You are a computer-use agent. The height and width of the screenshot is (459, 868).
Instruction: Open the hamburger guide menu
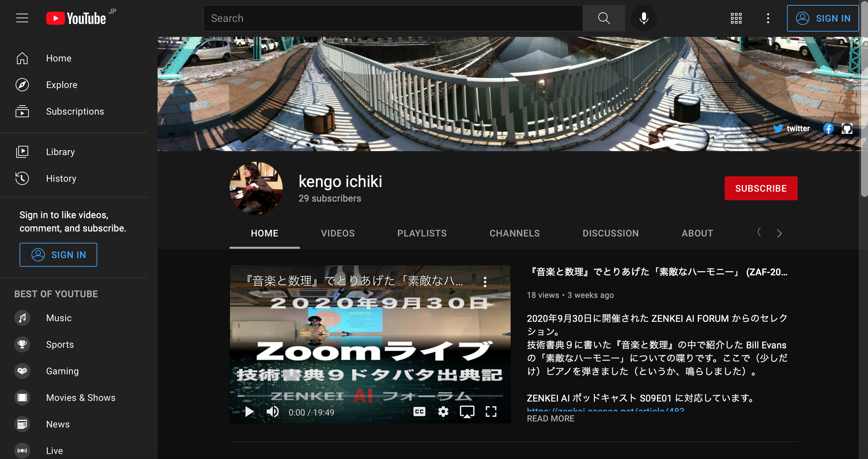(22, 18)
